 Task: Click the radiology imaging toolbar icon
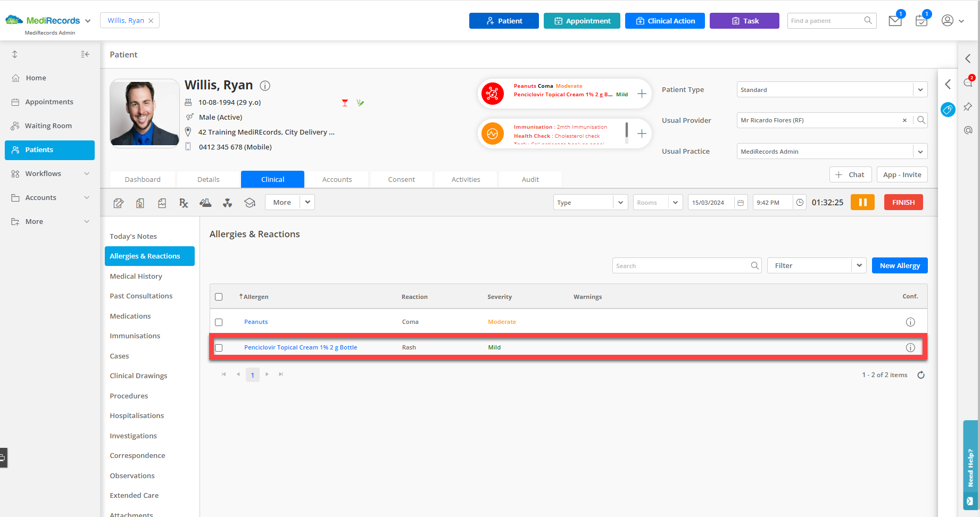227,203
